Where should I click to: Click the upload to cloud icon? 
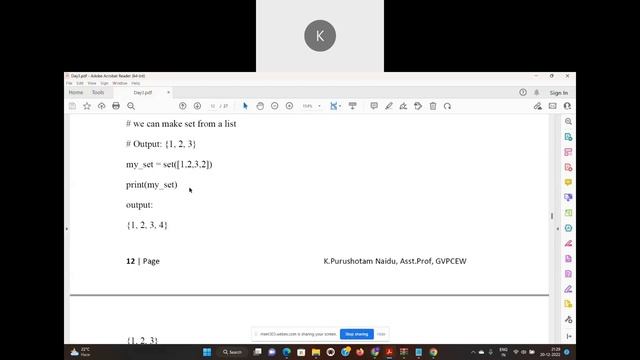102,106
